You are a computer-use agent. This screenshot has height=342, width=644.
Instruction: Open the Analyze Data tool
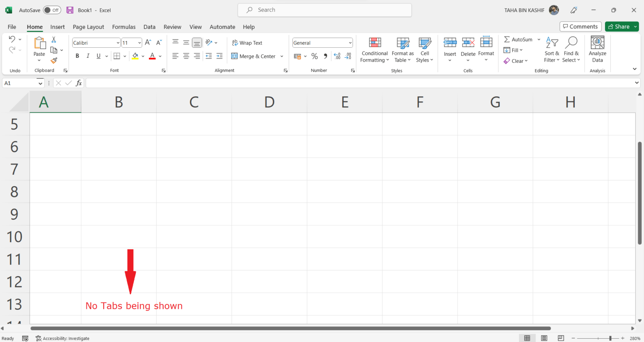597,49
